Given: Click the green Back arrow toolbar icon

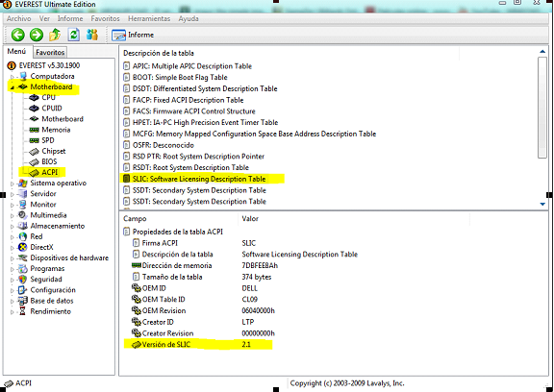Looking at the screenshot, I should [18, 35].
